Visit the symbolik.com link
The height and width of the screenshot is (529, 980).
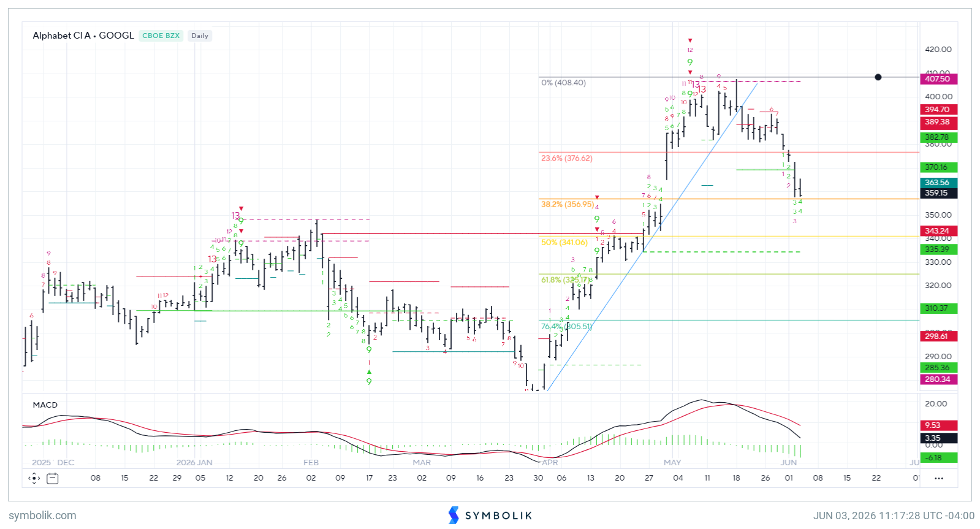(42, 516)
